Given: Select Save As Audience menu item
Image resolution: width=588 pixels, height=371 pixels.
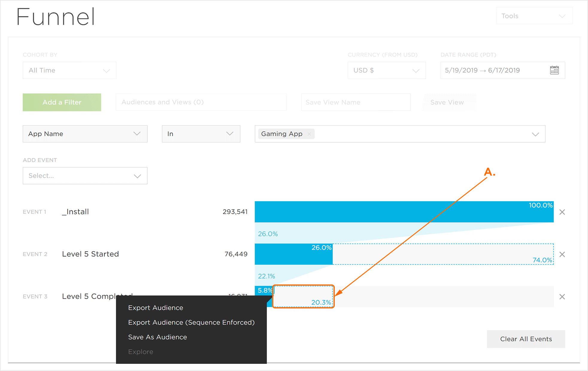Looking at the screenshot, I should [157, 337].
